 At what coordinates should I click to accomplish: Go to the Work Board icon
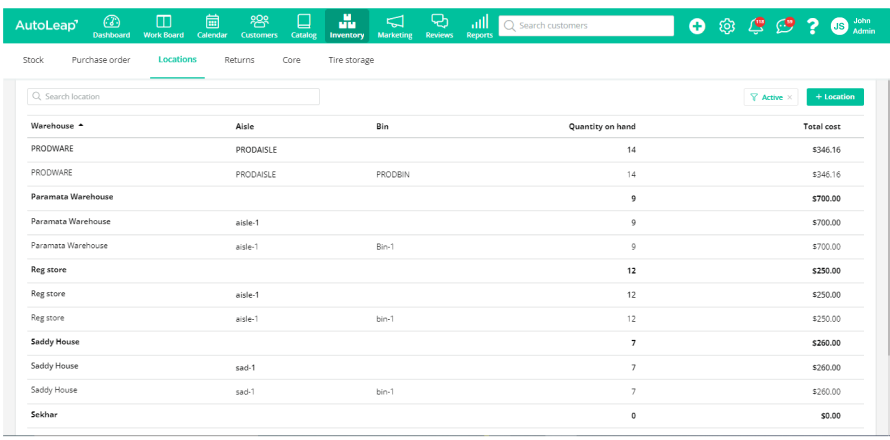click(x=163, y=22)
